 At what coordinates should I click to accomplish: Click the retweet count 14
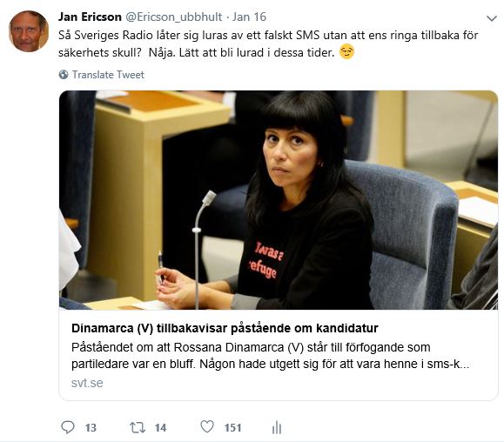160,428
